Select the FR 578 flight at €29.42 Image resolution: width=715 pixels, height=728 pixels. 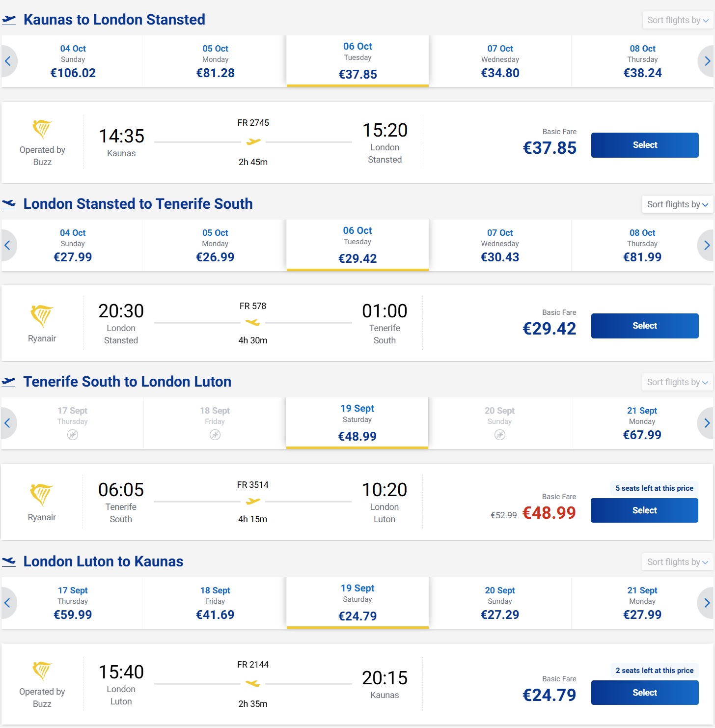click(645, 326)
